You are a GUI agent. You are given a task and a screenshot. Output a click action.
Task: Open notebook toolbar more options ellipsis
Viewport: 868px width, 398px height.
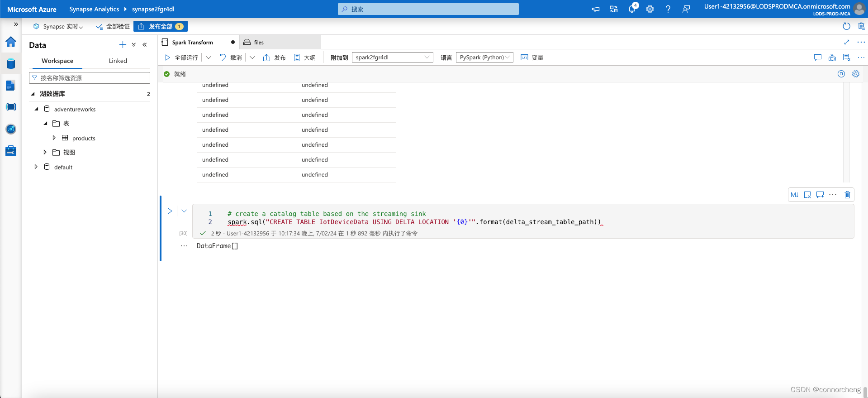click(x=861, y=58)
